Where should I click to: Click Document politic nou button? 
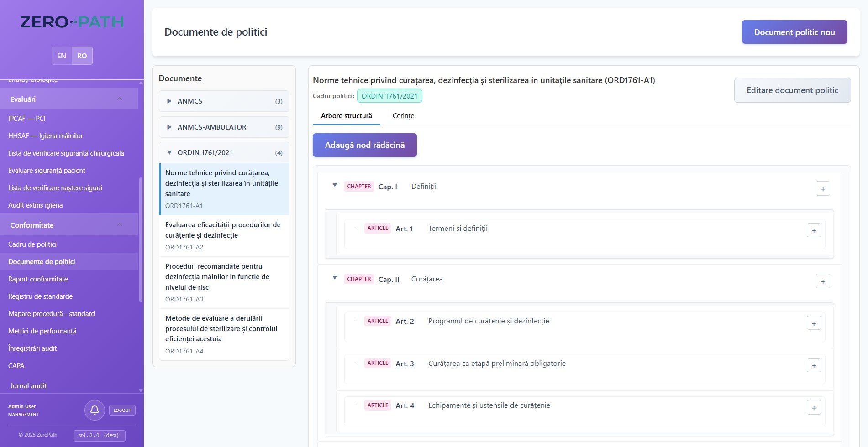click(x=794, y=32)
